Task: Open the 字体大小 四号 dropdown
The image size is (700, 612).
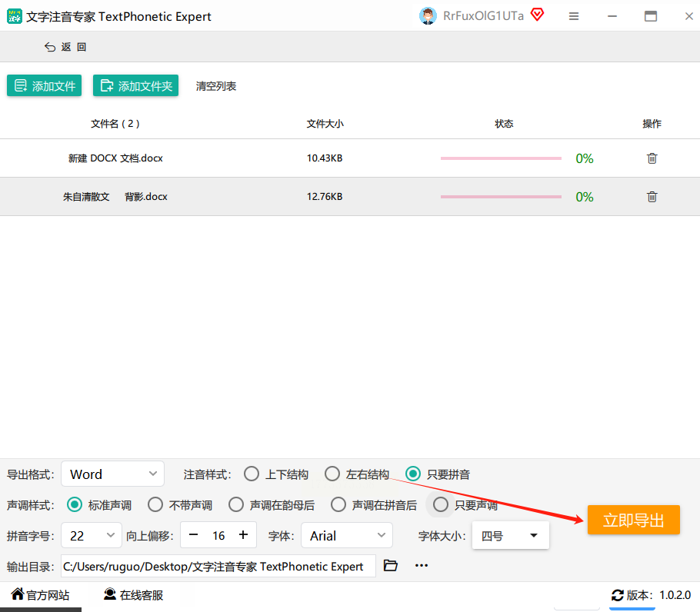Action: (510, 535)
